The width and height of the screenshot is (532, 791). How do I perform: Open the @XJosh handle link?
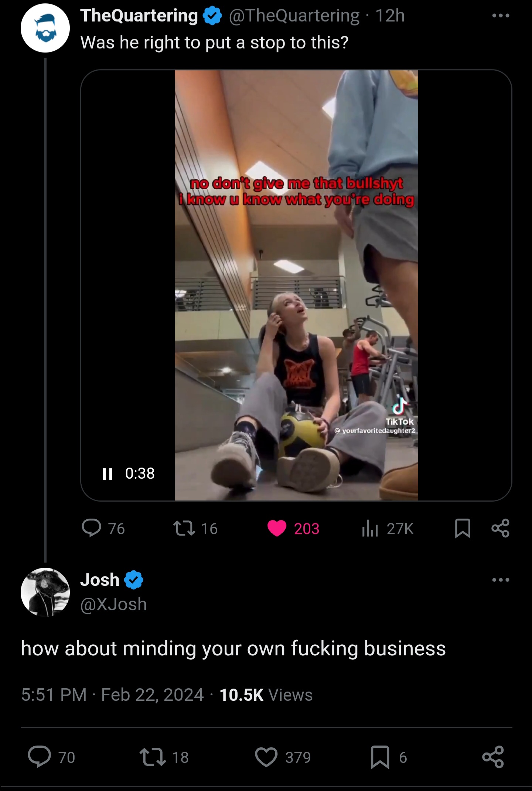(x=113, y=604)
